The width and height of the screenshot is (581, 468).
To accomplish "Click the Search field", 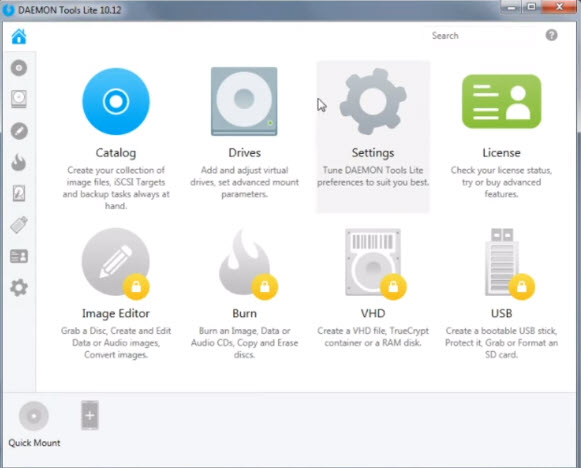I will tap(482, 36).
